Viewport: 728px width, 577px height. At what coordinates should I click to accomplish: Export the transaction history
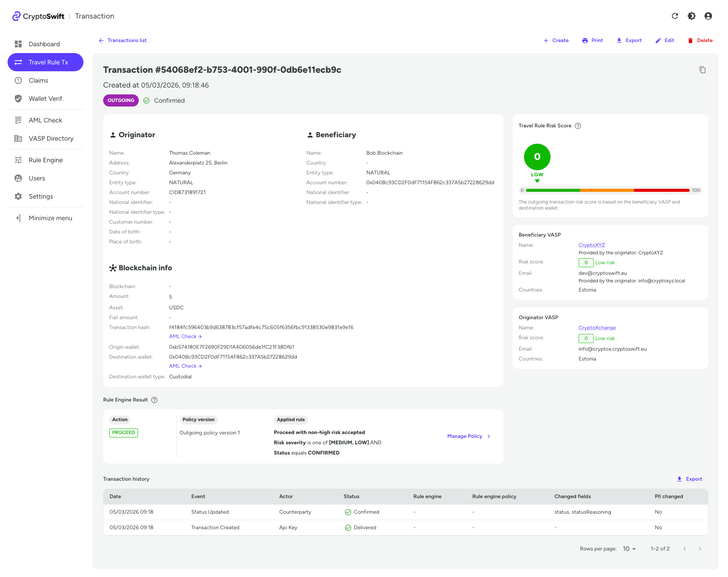point(690,479)
